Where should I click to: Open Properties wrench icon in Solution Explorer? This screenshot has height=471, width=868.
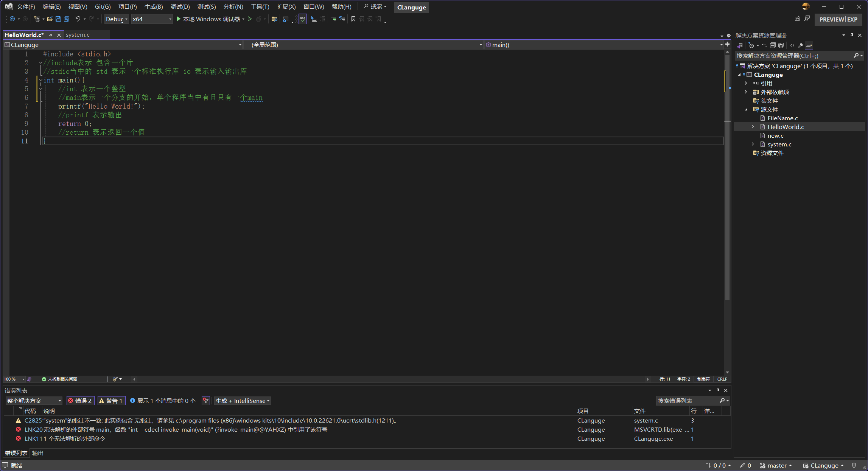(800, 45)
